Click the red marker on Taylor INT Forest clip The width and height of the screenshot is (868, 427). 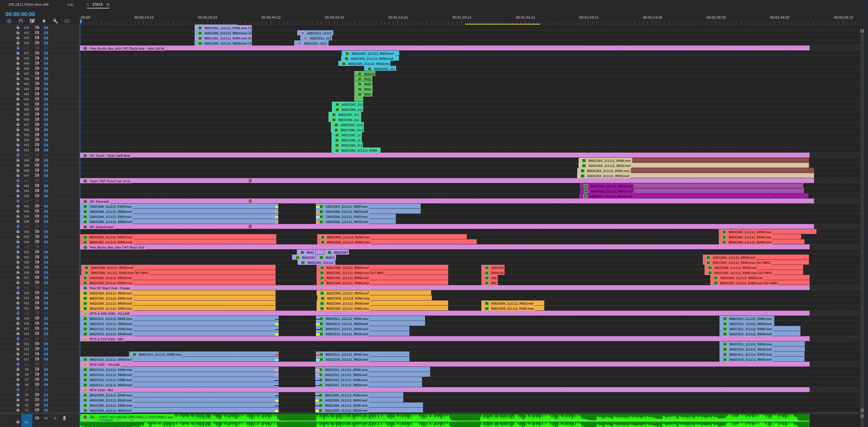pyautogui.click(x=250, y=181)
